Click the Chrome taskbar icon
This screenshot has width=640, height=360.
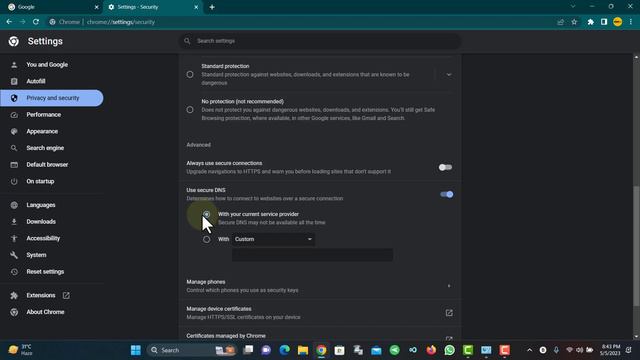(x=321, y=350)
